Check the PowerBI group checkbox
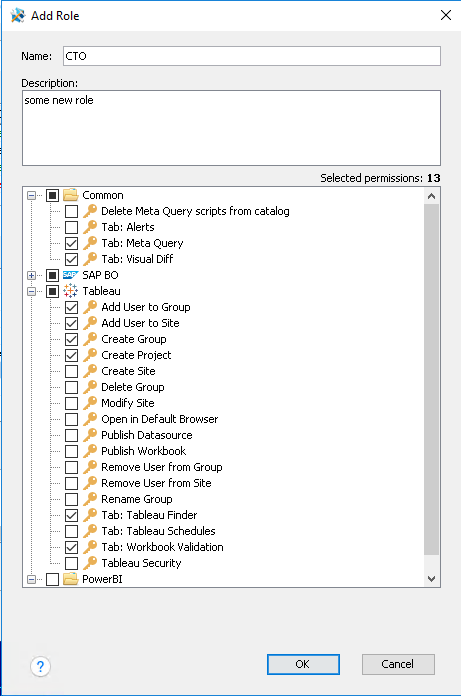This screenshot has width=461, height=696. [x=52, y=579]
